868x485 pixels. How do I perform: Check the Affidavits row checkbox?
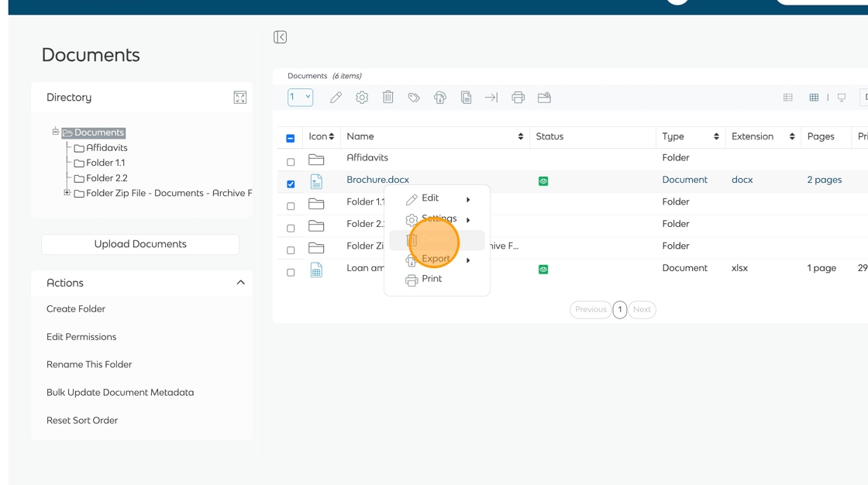pyautogui.click(x=291, y=162)
